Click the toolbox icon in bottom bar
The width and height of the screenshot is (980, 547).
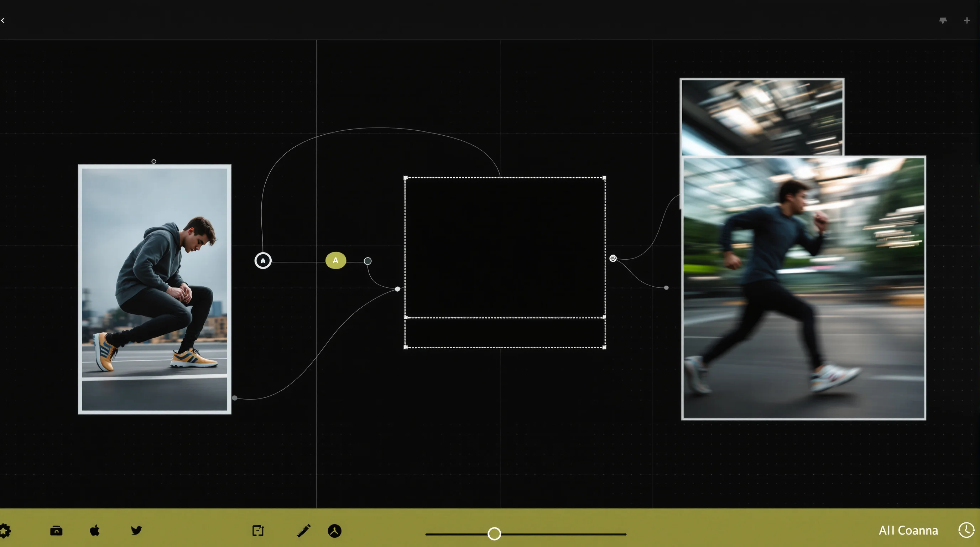[x=56, y=531]
